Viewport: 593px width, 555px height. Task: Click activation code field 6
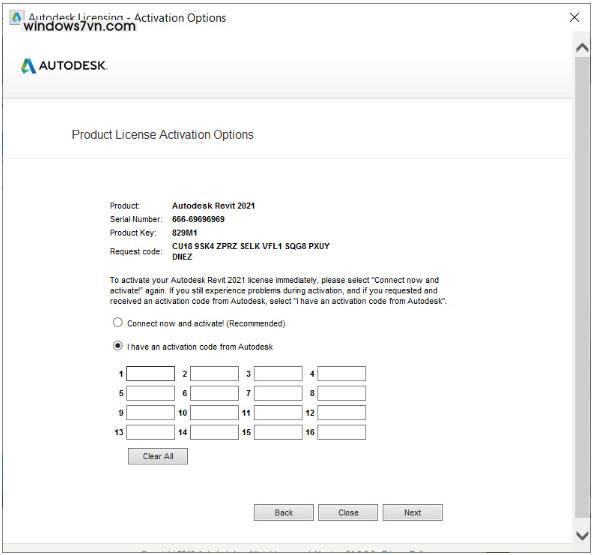click(x=214, y=393)
